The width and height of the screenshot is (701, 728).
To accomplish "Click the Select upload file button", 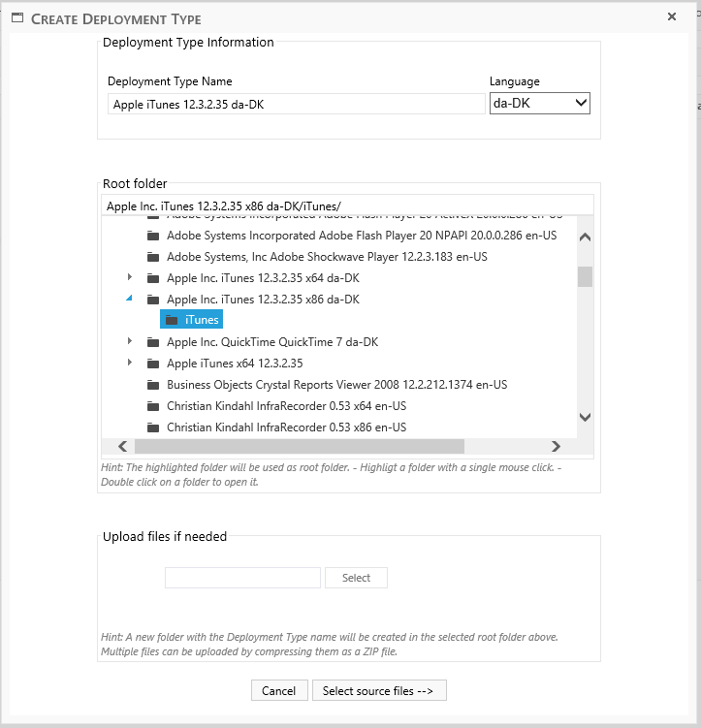I will 356,578.
